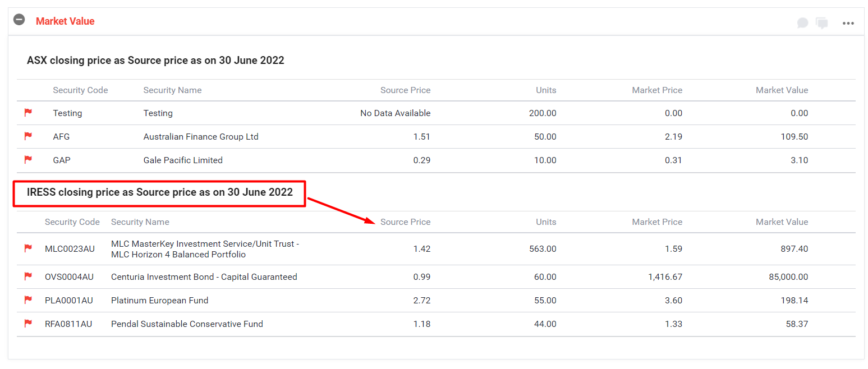
Task: Click Platinum source price 2.72
Action: pos(422,301)
